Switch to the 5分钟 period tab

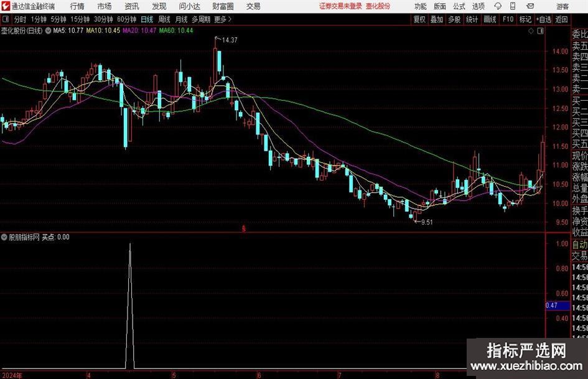tap(58, 19)
